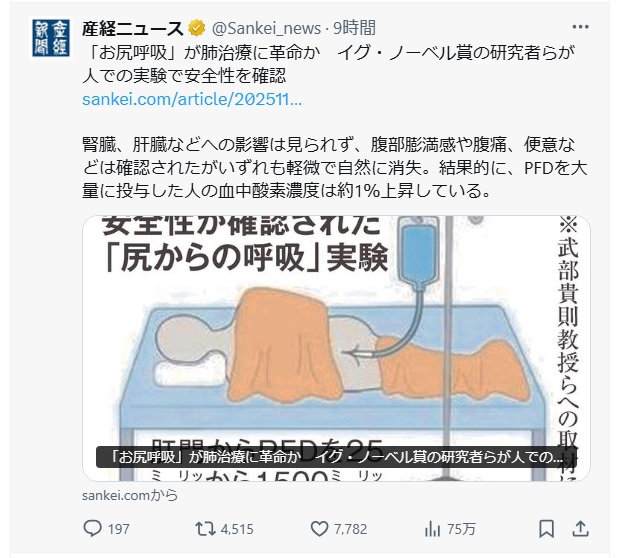Click the sankei.comから source label
617x558 pixels.
tap(129, 495)
